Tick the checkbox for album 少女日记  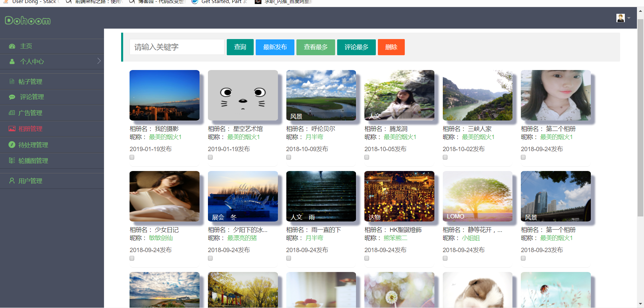(x=132, y=258)
